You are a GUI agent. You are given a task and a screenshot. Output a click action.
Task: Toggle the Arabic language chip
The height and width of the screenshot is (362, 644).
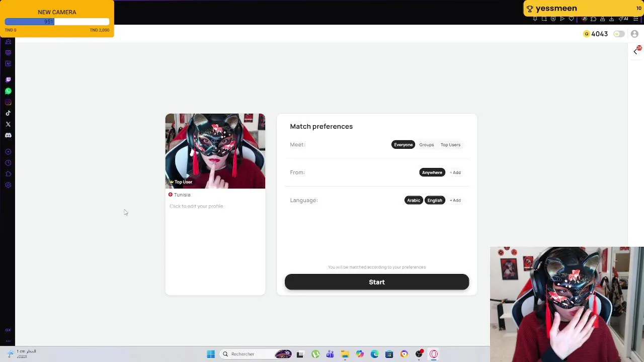click(x=414, y=200)
